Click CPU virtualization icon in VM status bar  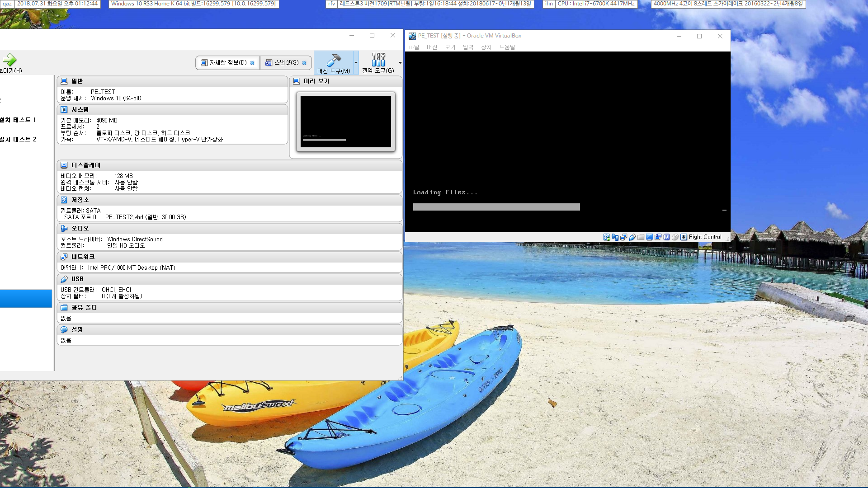(667, 237)
